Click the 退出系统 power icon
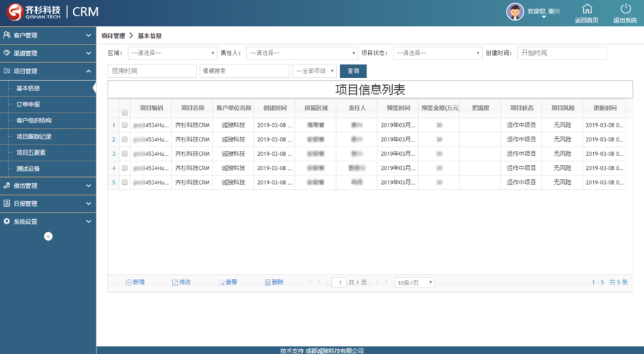The width and height of the screenshot is (644, 354). coord(625,9)
